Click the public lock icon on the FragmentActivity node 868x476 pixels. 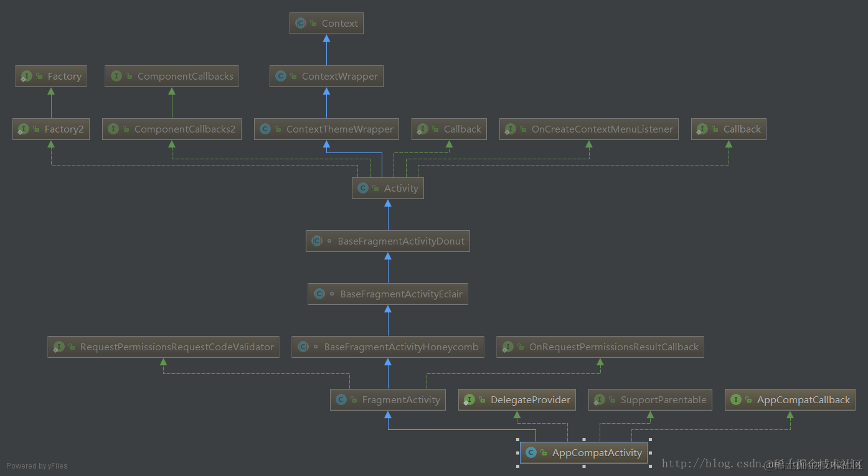pos(354,400)
